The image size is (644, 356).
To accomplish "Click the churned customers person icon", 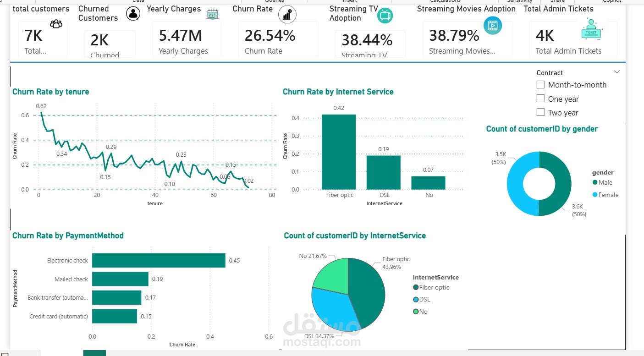I will (133, 14).
